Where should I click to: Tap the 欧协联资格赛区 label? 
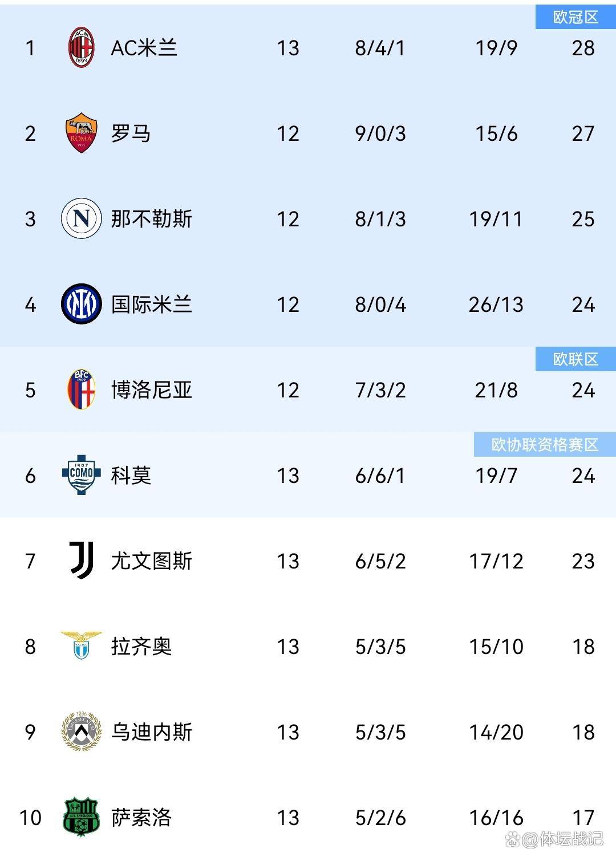point(545,445)
